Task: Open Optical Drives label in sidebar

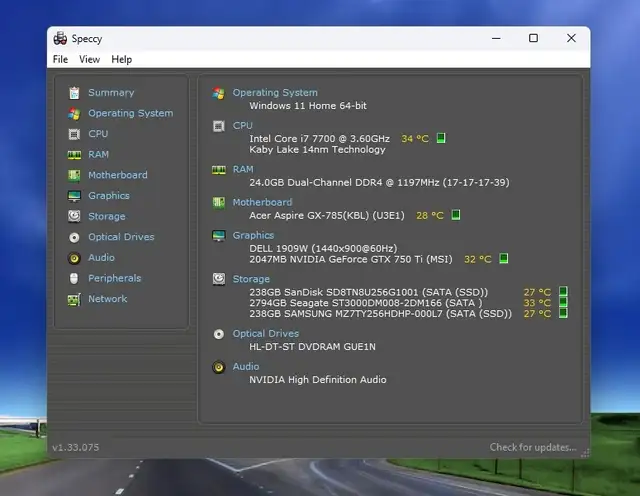Action: (121, 237)
